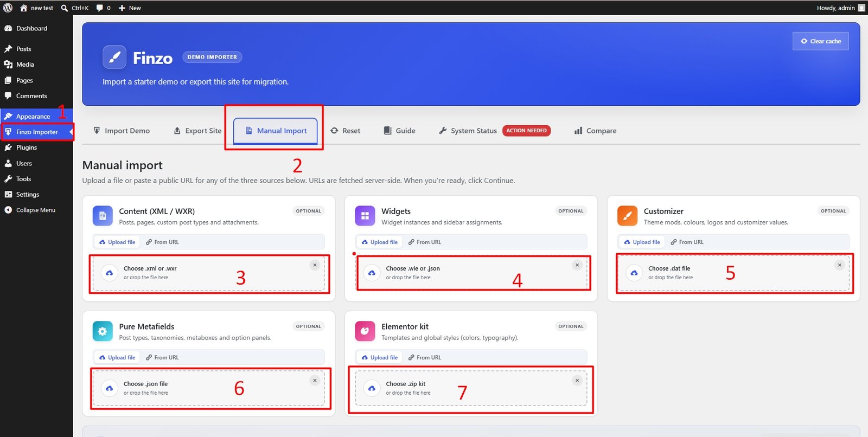
Task: Clear the .xml or .wxr file selection
Action: [315, 265]
